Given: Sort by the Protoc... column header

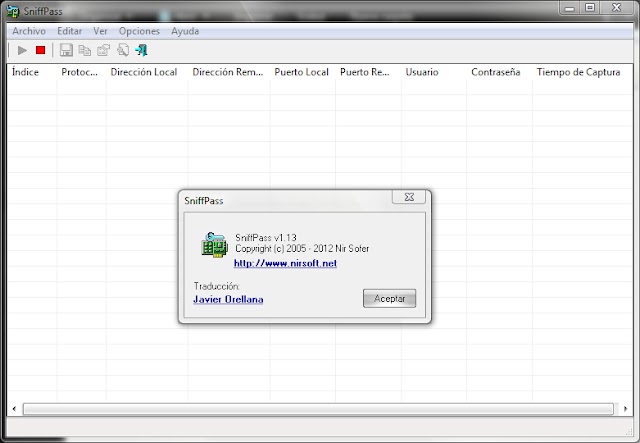Looking at the screenshot, I should 81,72.
